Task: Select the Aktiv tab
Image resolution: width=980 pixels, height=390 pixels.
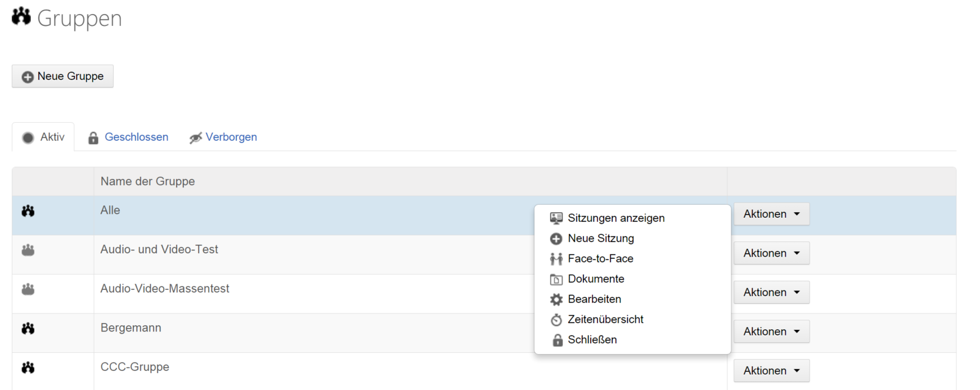Action: (x=43, y=137)
